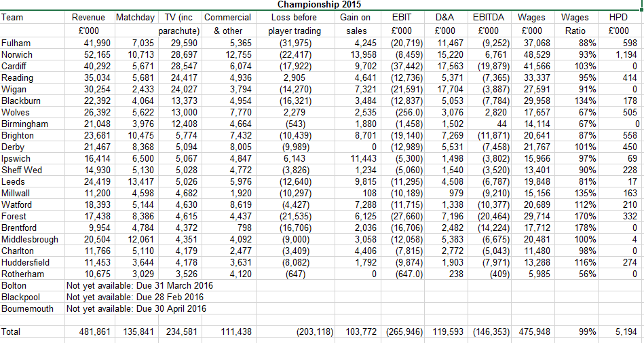The width and height of the screenshot is (644, 343).
Task: Click total HPD value 5,194
Action: [627, 331]
